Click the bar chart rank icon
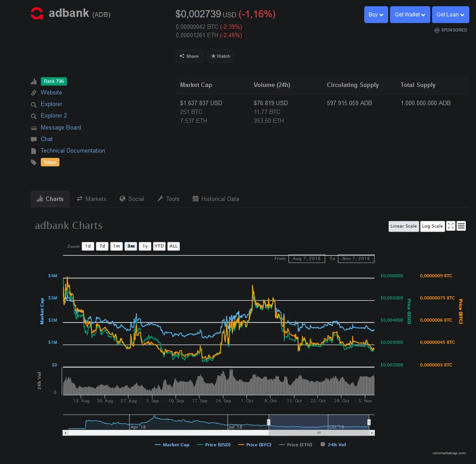The height and width of the screenshot is (464, 476). click(34, 81)
